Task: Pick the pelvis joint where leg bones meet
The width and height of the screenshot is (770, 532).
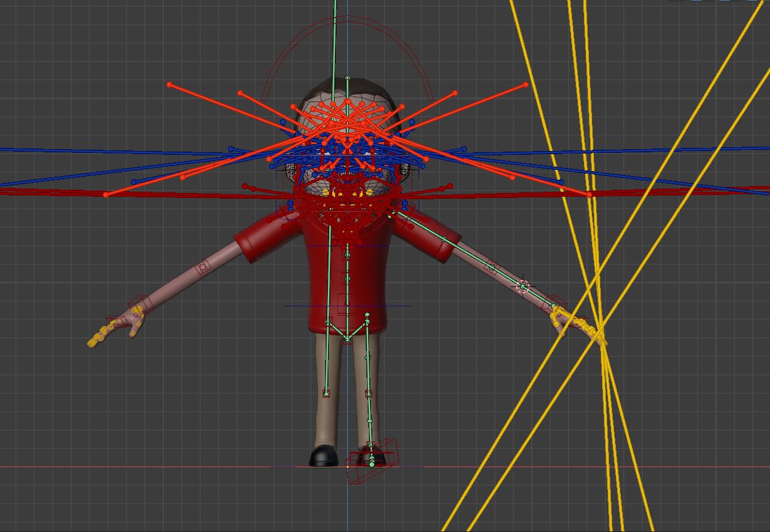Action: 348,340
